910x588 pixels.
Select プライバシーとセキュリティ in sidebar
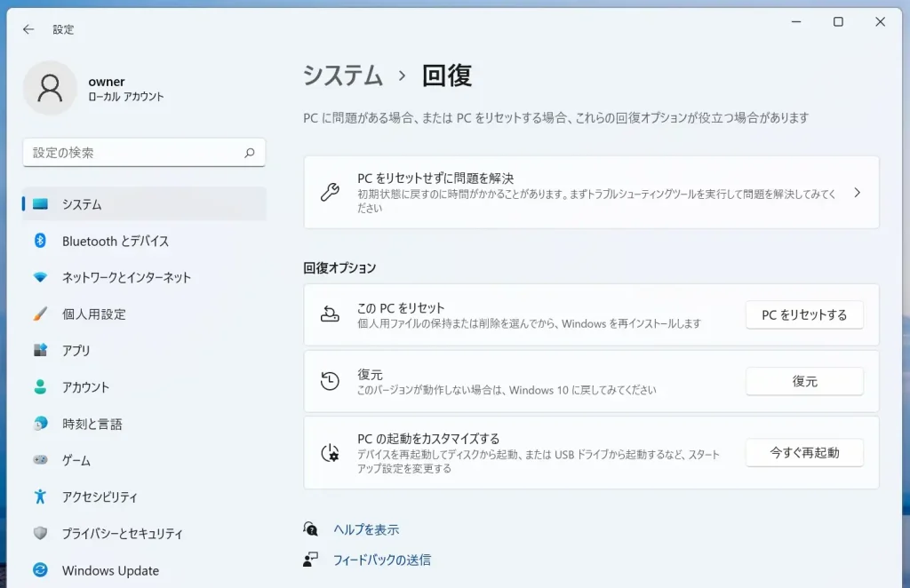coord(122,534)
